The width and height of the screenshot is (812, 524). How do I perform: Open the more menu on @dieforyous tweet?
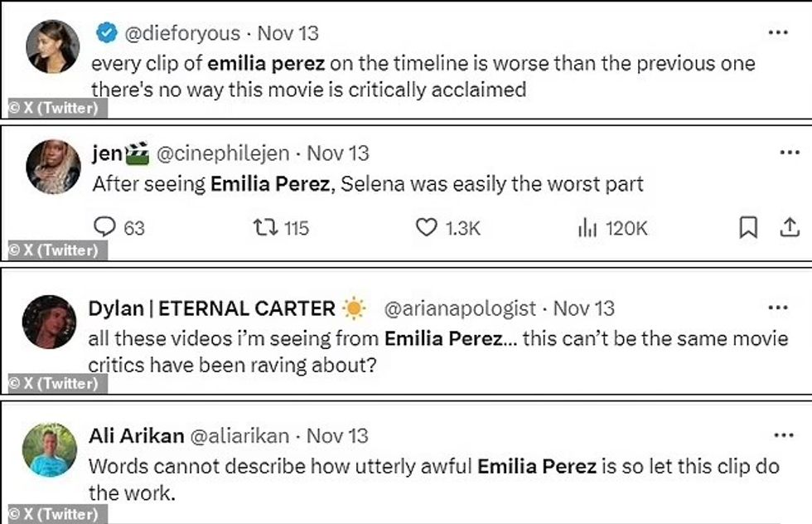click(x=779, y=32)
